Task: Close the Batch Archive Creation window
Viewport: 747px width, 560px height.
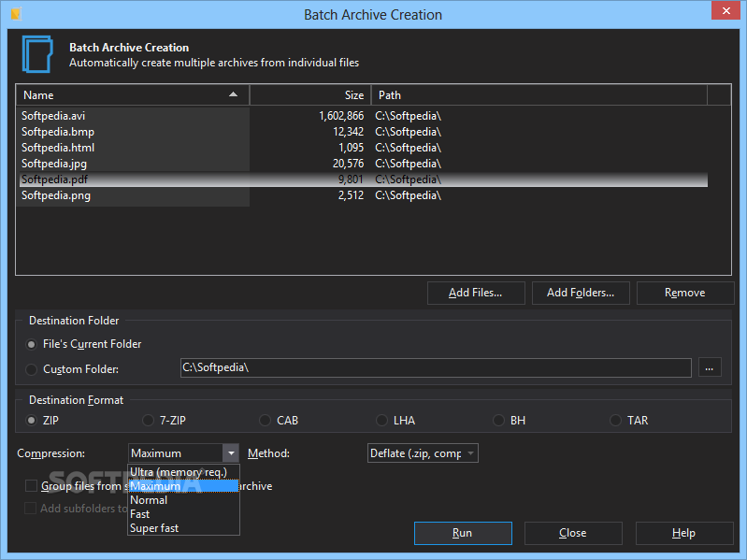Action: pos(725,10)
